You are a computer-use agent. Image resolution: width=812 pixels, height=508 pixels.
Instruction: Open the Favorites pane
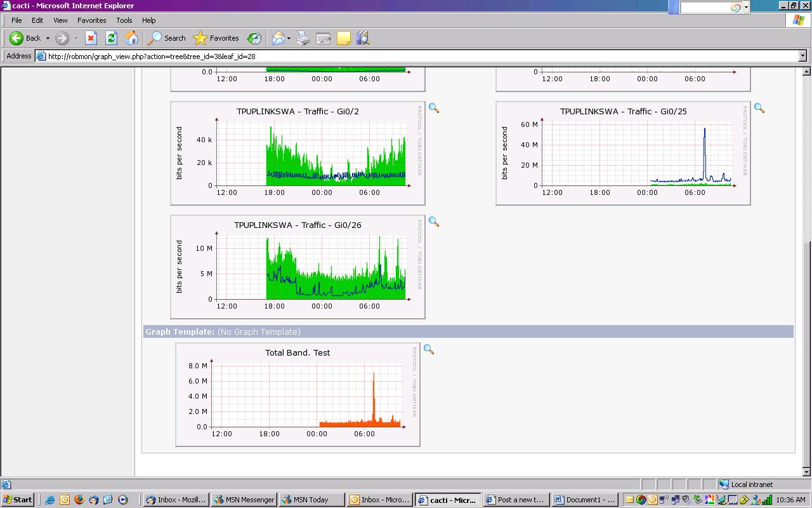coord(216,38)
